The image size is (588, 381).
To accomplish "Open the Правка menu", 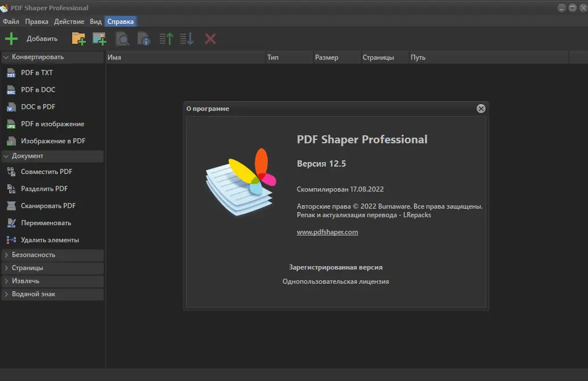I will coord(36,22).
